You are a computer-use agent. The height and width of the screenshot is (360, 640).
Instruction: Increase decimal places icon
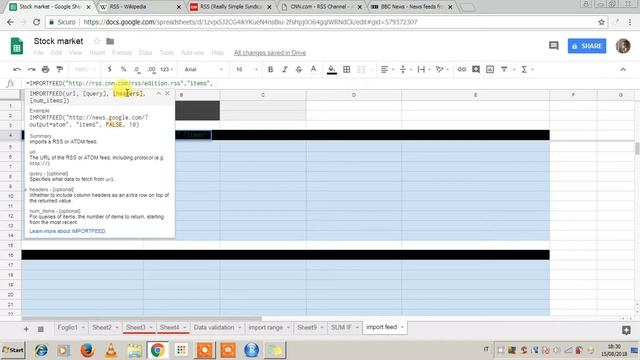point(151,69)
